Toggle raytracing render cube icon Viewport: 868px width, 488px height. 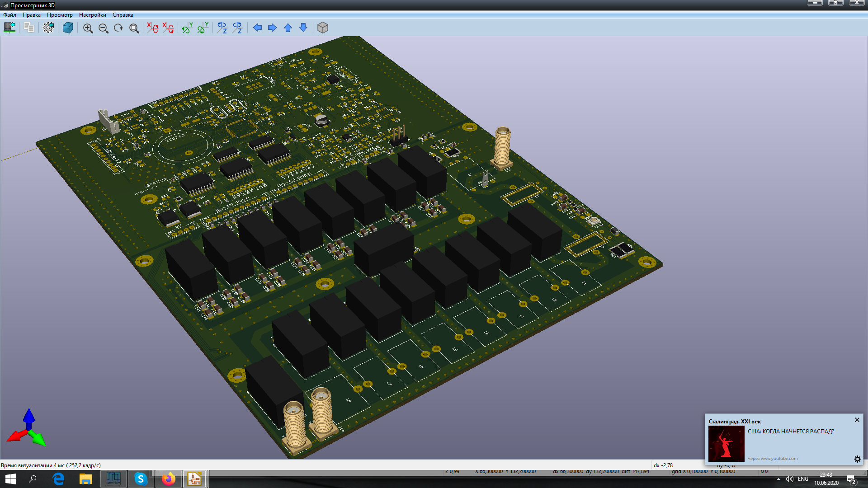point(68,28)
